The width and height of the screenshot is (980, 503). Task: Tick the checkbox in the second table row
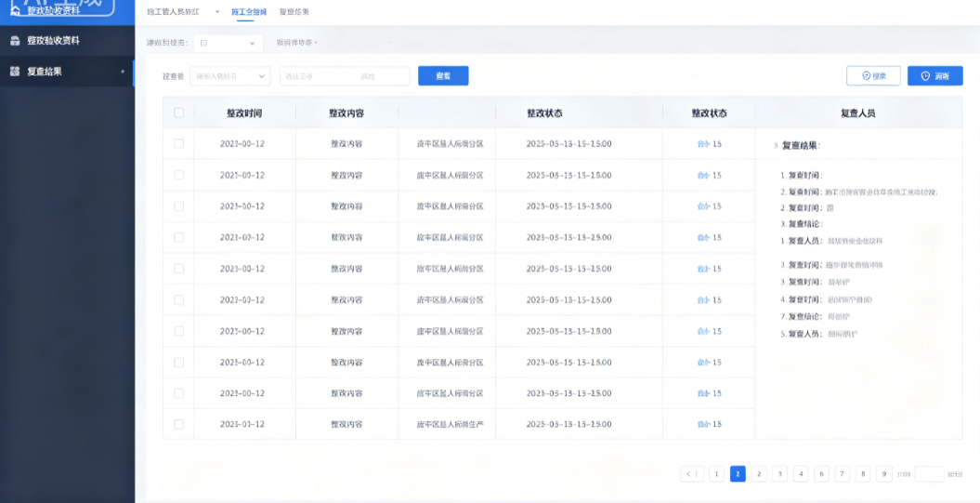coord(178,175)
